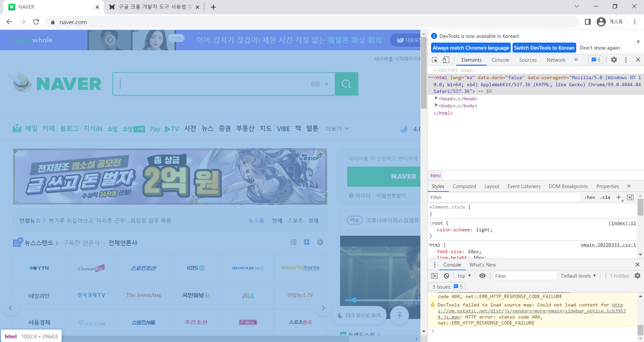Viewport: 644px width, 342px height.
Task: Select the Computed styles tab
Action: (464, 186)
